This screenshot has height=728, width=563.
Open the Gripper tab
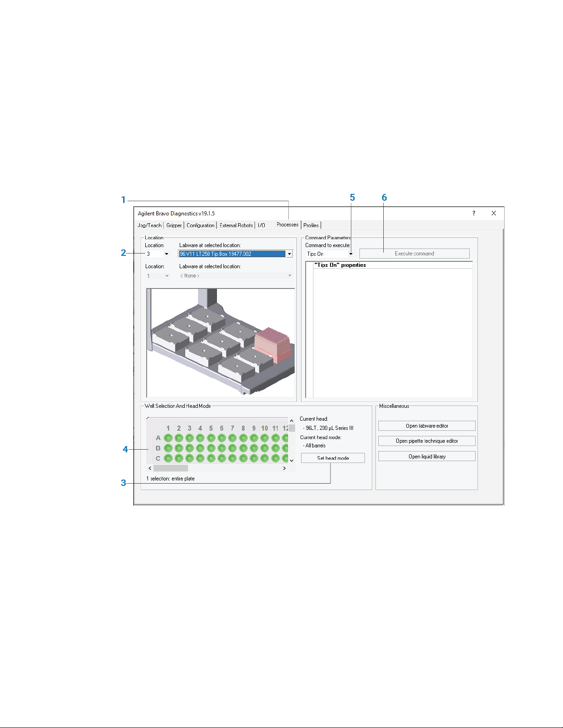174,226
